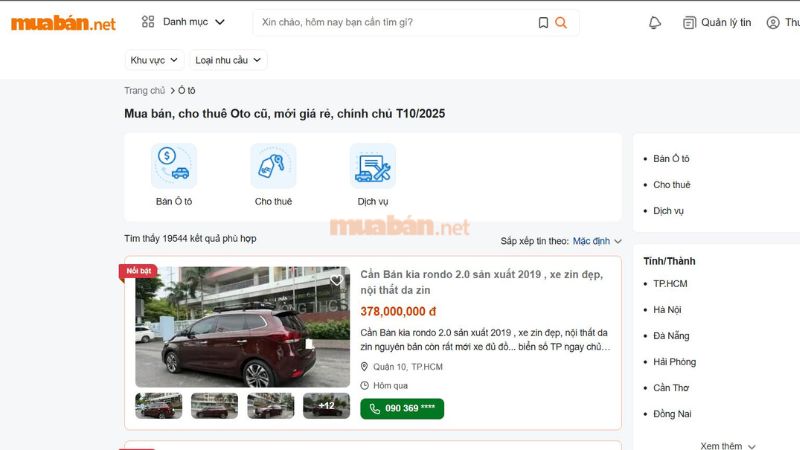Click Trang chủ breadcrumb link
This screenshot has width=800, height=450.
144,90
